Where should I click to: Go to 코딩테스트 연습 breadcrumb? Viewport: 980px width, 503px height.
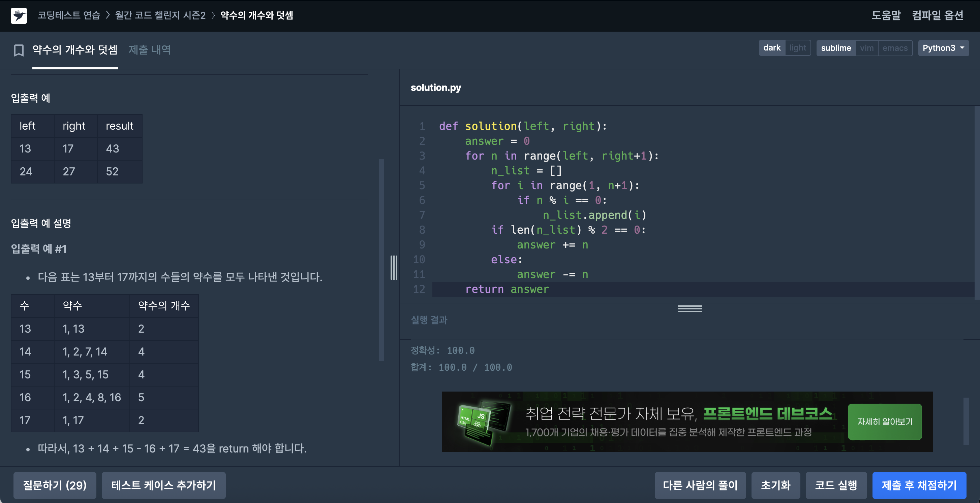pyautogui.click(x=69, y=15)
